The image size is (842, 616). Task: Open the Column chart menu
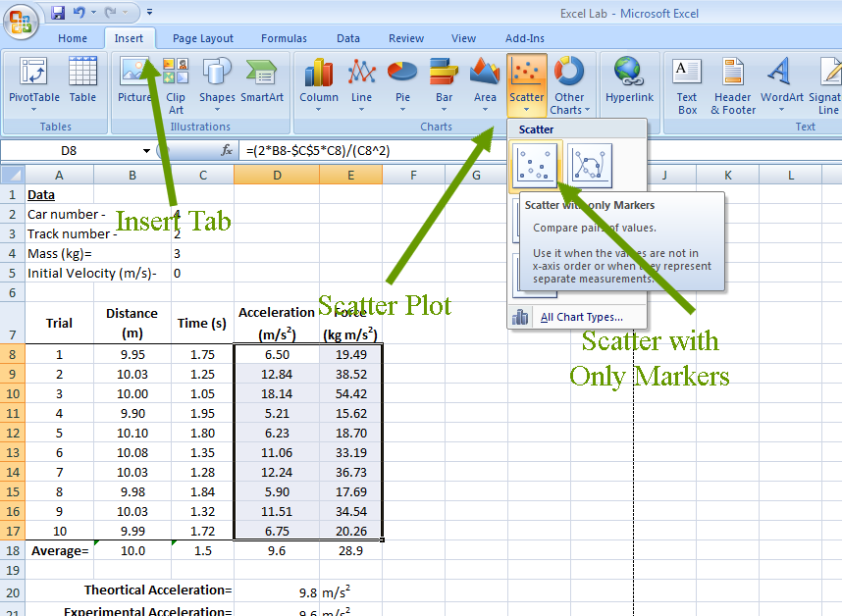pos(319,83)
